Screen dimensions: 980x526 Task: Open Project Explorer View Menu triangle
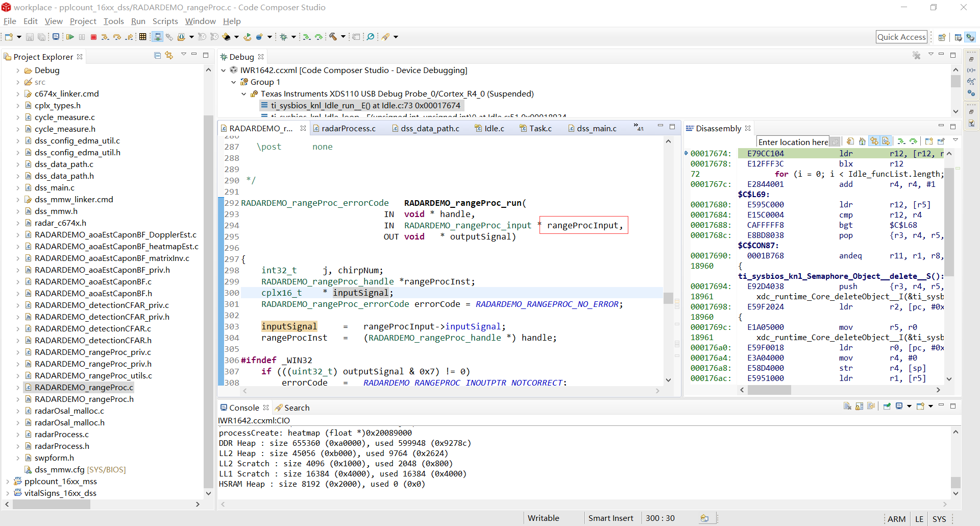click(x=183, y=55)
